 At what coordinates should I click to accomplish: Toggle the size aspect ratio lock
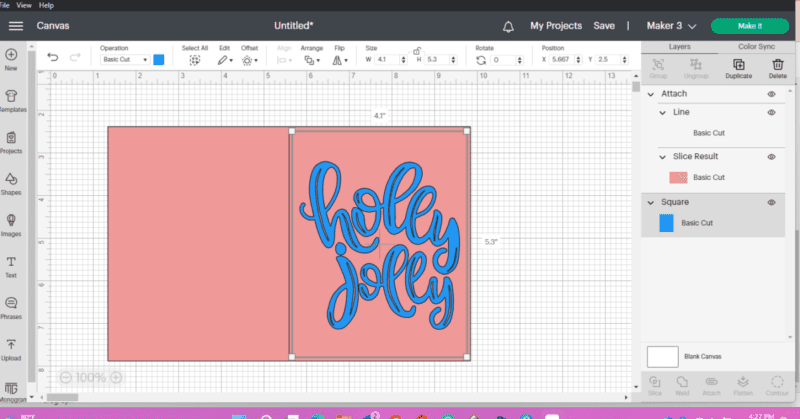point(417,51)
